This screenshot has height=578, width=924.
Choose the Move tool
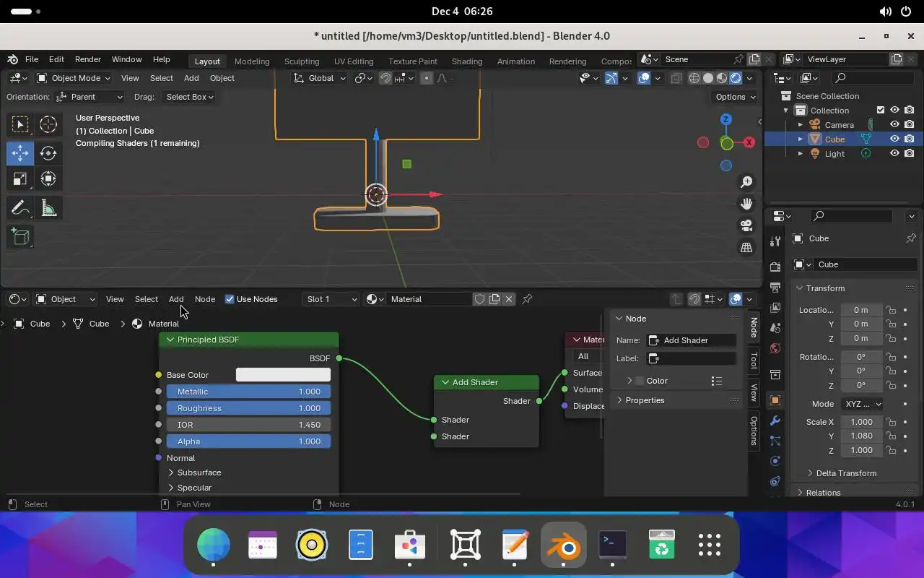20,152
